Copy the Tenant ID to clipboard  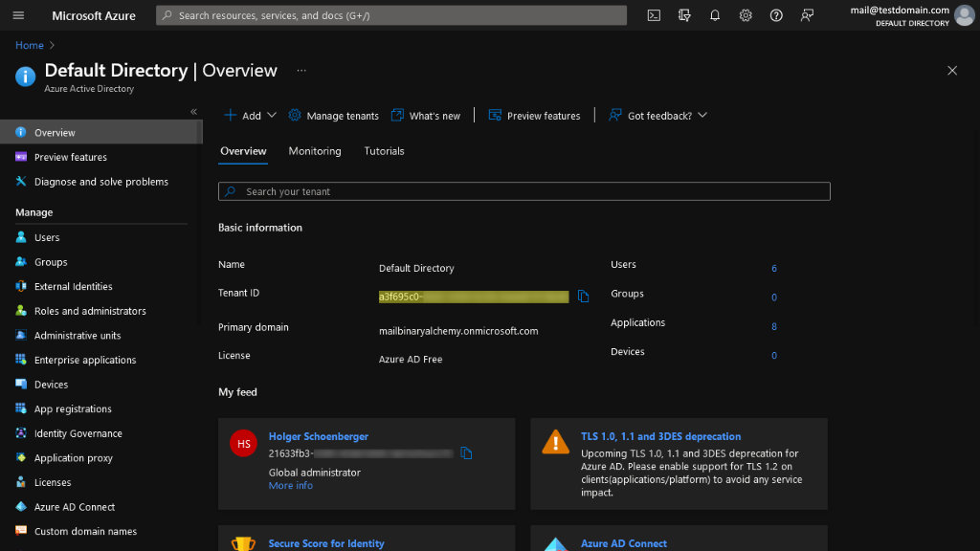coord(583,297)
